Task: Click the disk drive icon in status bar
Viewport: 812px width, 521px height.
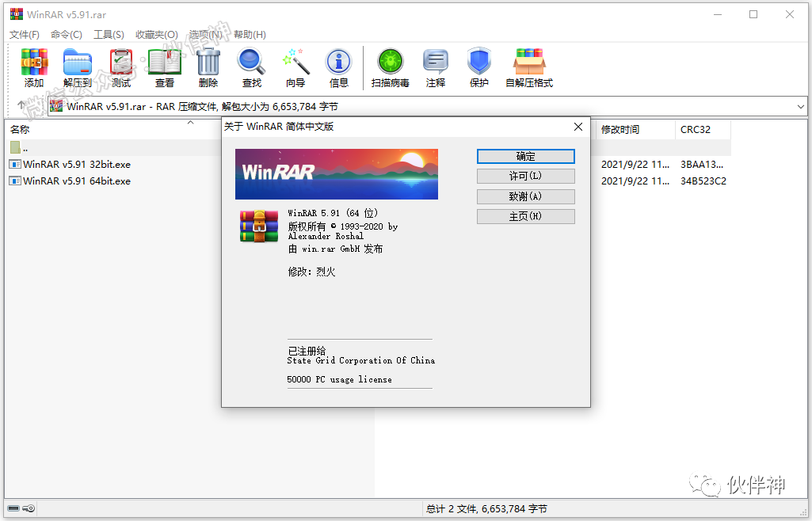Action: 13,508
